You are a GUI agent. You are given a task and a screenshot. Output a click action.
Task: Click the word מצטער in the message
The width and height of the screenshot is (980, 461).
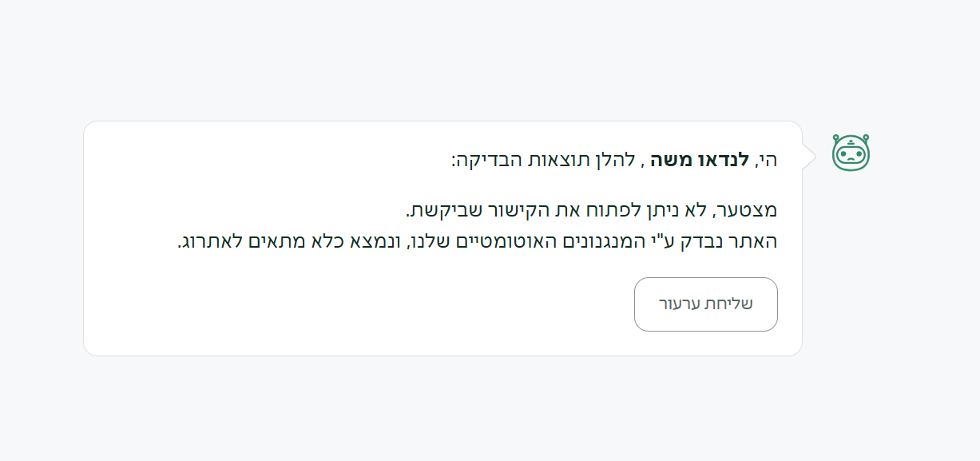(747, 210)
